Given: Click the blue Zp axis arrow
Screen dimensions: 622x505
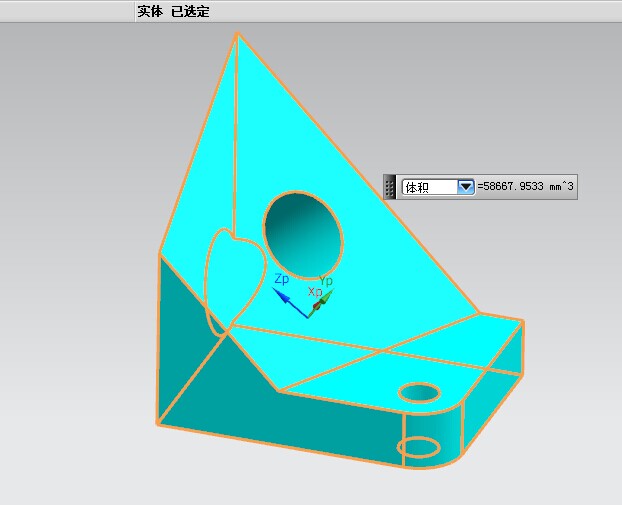Looking at the screenshot, I should point(286,296).
